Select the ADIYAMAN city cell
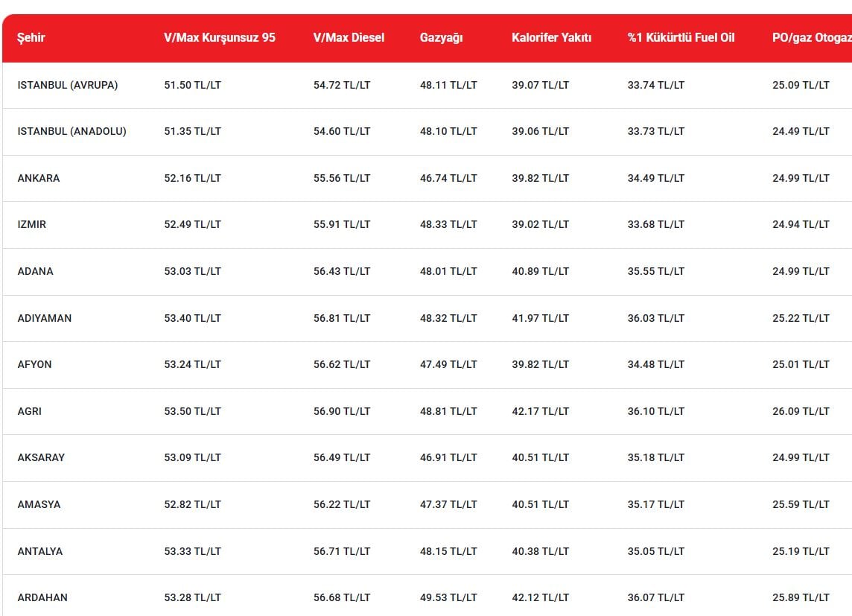The height and width of the screenshot is (616, 852). coord(45,318)
